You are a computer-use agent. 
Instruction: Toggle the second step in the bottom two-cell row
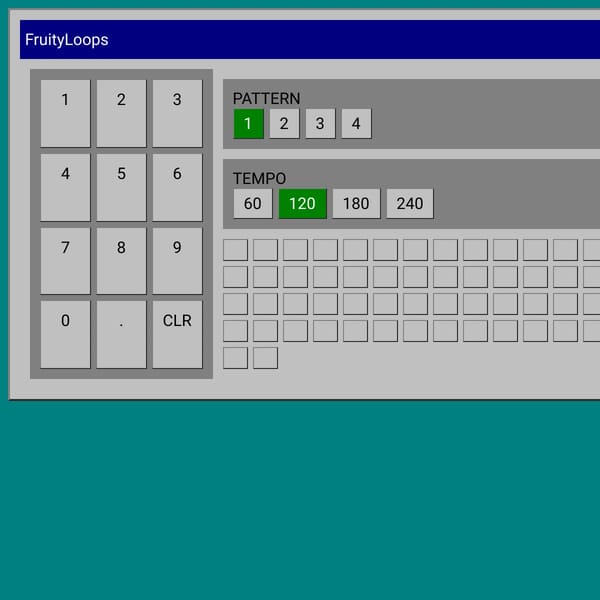266,358
